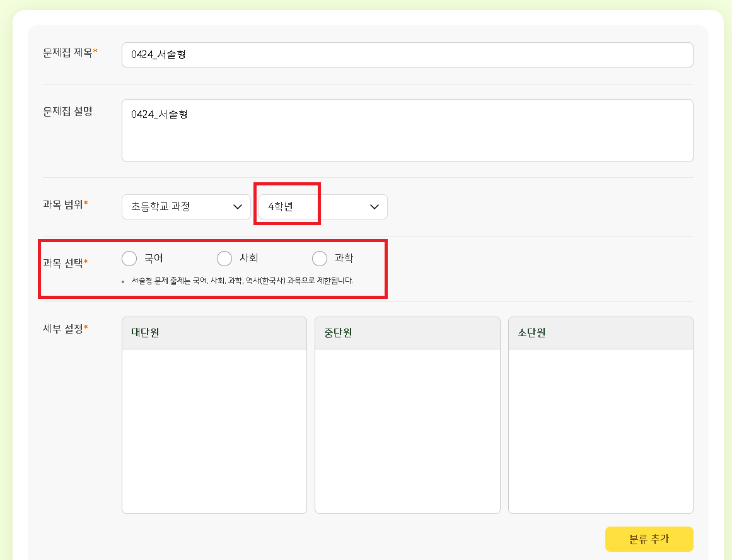Click the 대단원 column header
Viewport: 732px width, 560px height.
coord(214,333)
